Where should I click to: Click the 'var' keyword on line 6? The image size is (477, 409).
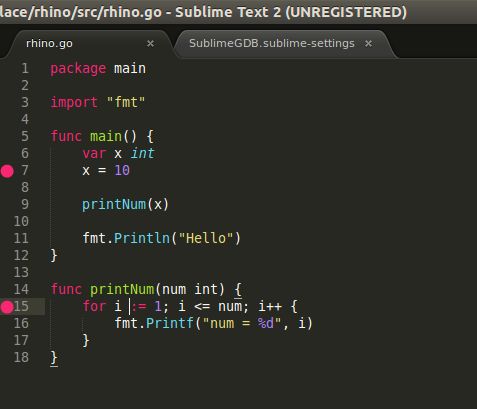(x=94, y=154)
